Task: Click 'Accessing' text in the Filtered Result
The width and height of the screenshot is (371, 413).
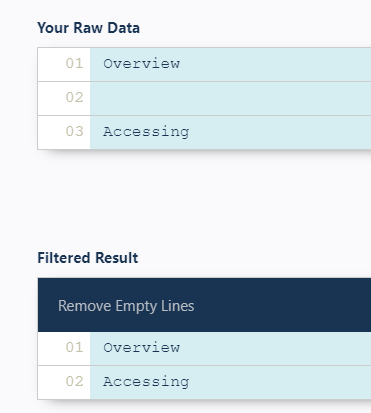Action: pyautogui.click(x=146, y=382)
